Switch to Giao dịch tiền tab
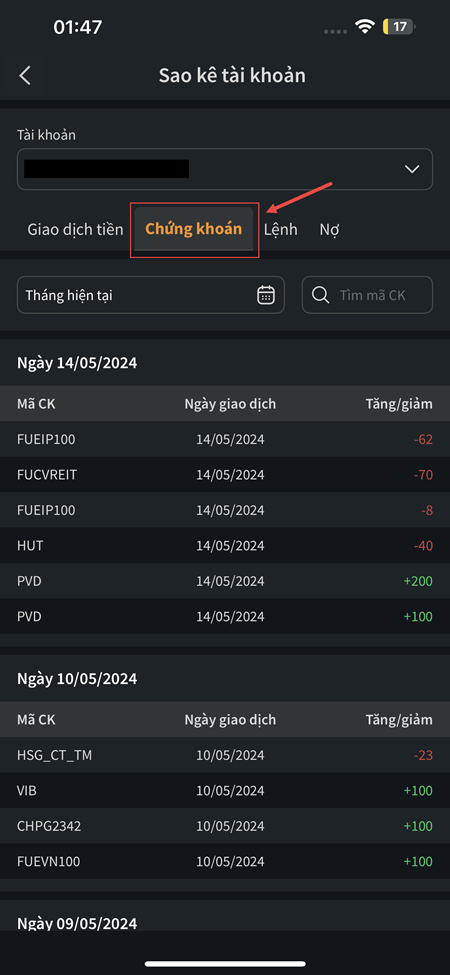This screenshot has width=450, height=975. pyautogui.click(x=75, y=229)
